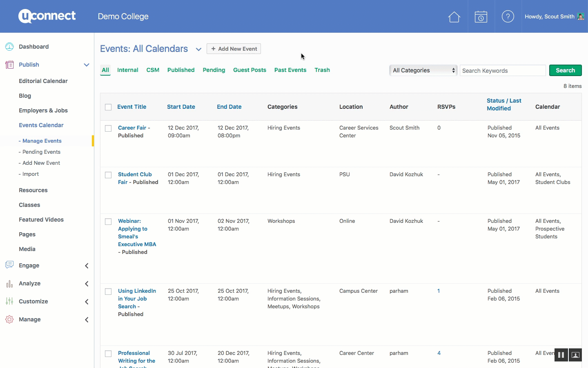Click the Add New Event button
Screen dimensions: 588x368
tap(234, 49)
